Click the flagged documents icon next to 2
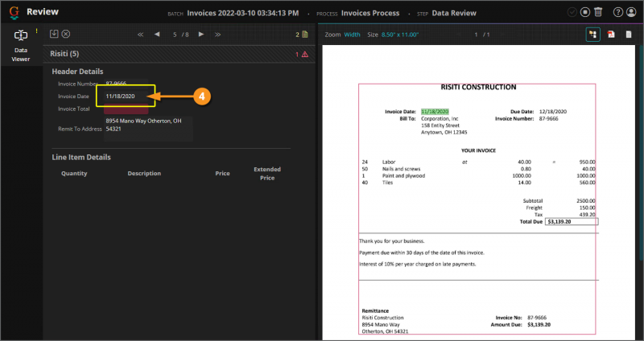The width and height of the screenshot is (644, 341). pos(305,35)
